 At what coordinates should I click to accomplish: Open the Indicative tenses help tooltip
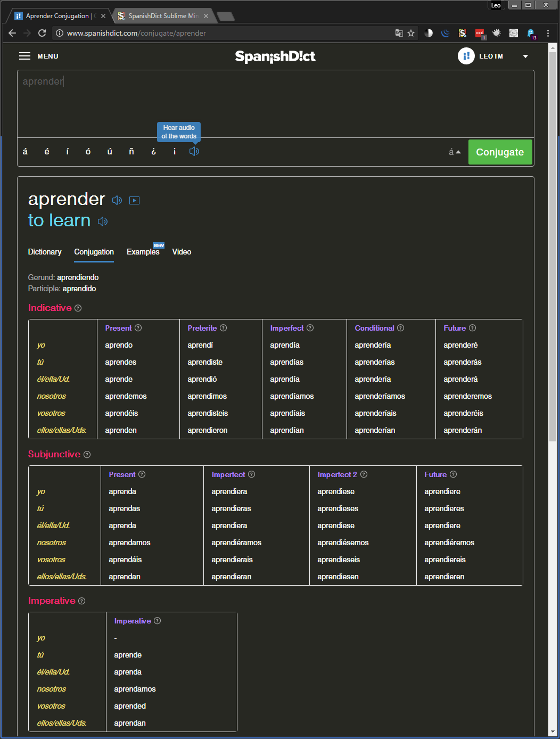pos(78,308)
